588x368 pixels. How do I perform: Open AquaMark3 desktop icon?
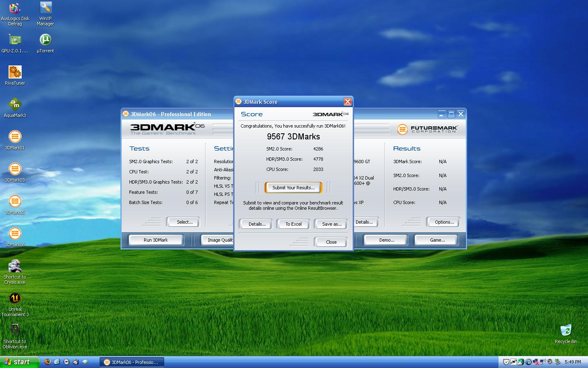pos(15,108)
